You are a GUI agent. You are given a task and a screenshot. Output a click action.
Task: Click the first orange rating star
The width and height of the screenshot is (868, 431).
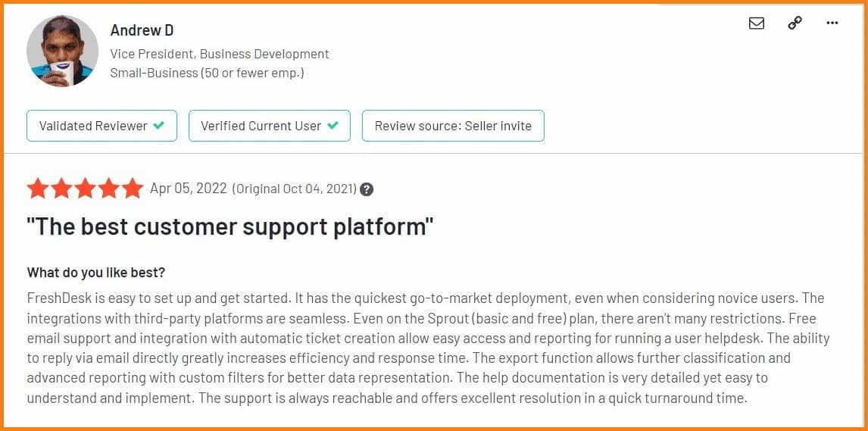pos(38,189)
